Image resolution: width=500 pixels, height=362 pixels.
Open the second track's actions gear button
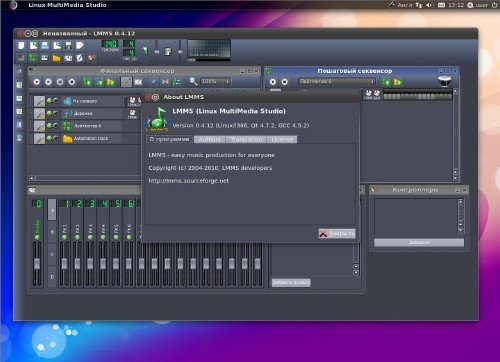click(x=39, y=114)
